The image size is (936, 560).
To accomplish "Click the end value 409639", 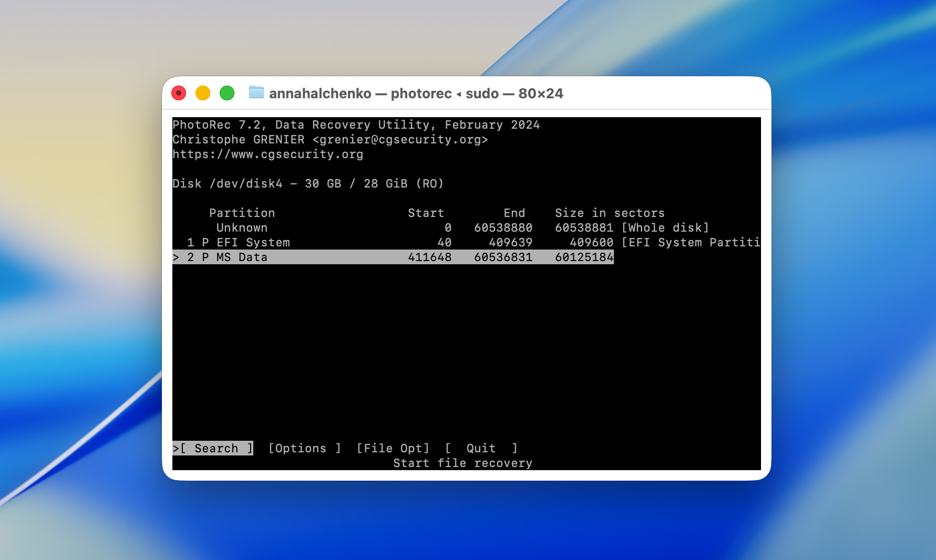I will (511, 242).
